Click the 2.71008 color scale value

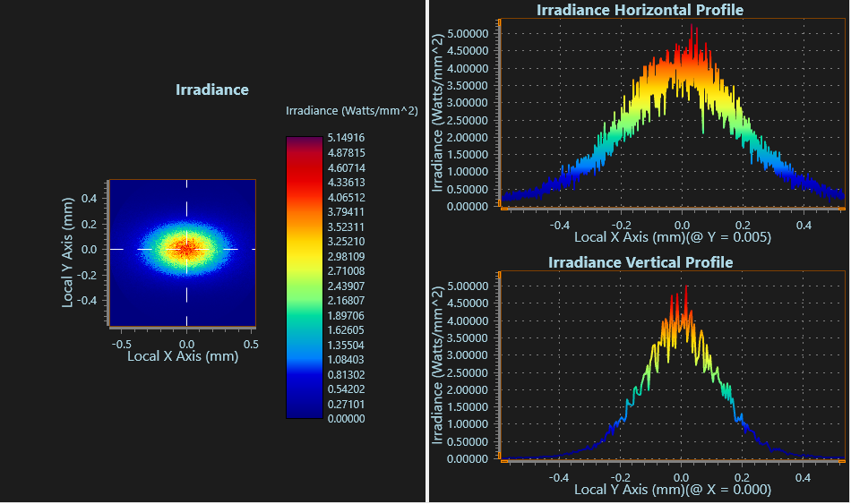pyautogui.click(x=346, y=271)
